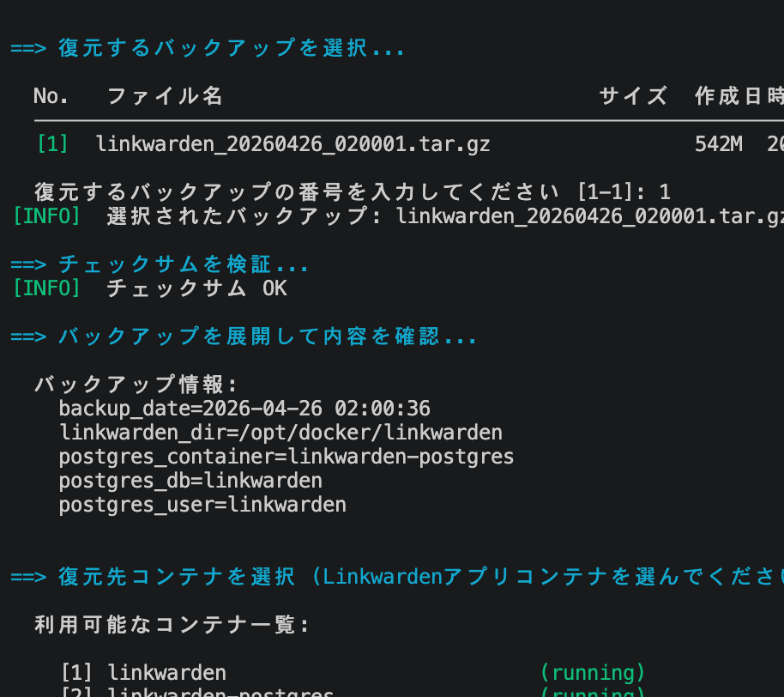Click the チェックサムを検証 section heading
The width and height of the screenshot is (784, 697).
click(184, 264)
